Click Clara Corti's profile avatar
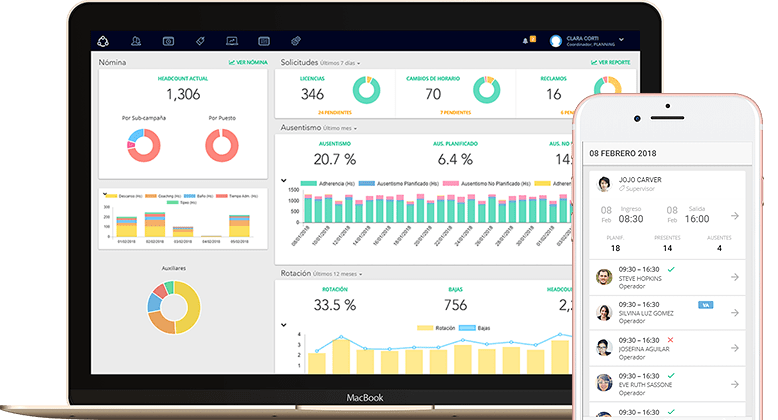The width and height of the screenshot is (778, 420). [x=556, y=41]
